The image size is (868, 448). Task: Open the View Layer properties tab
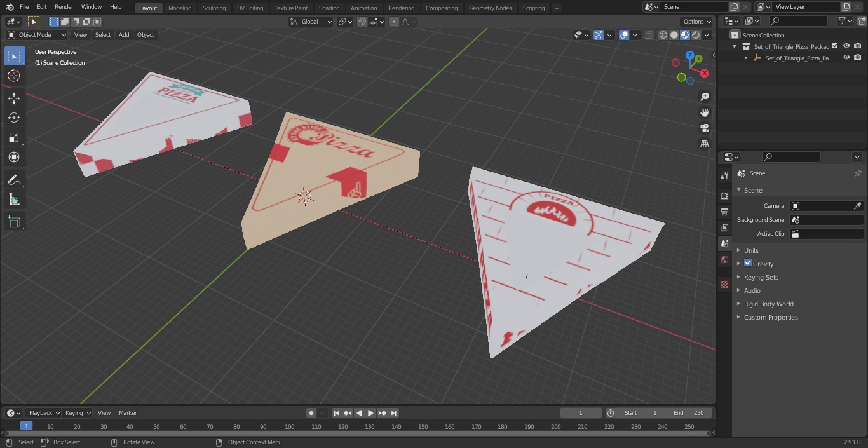[724, 227]
